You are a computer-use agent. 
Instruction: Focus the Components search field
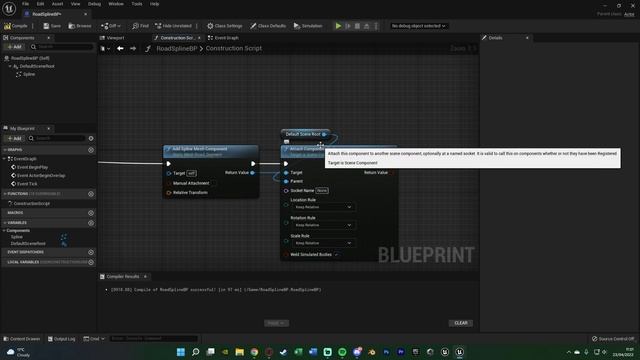pyautogui.click(x=61, y=47)
